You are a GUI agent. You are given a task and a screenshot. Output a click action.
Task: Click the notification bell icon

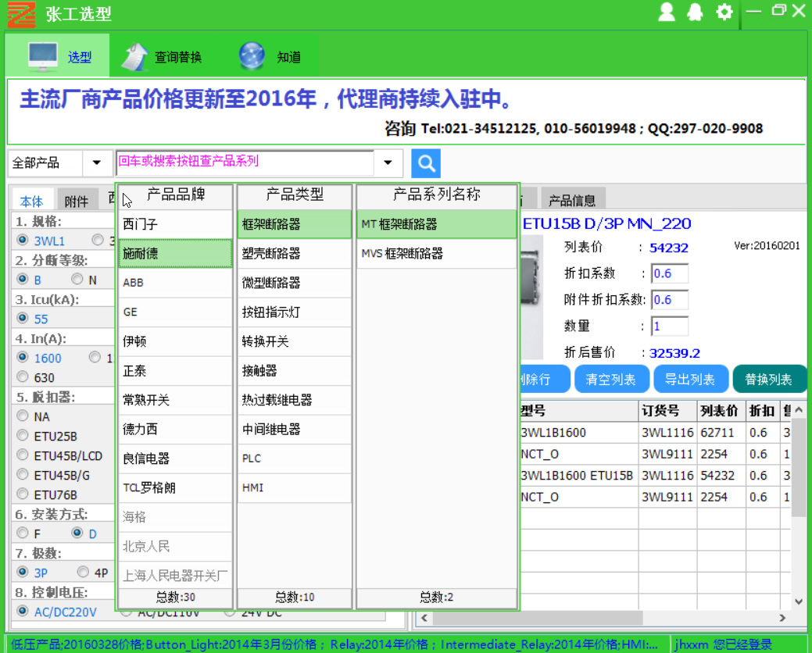coord(695,12)
